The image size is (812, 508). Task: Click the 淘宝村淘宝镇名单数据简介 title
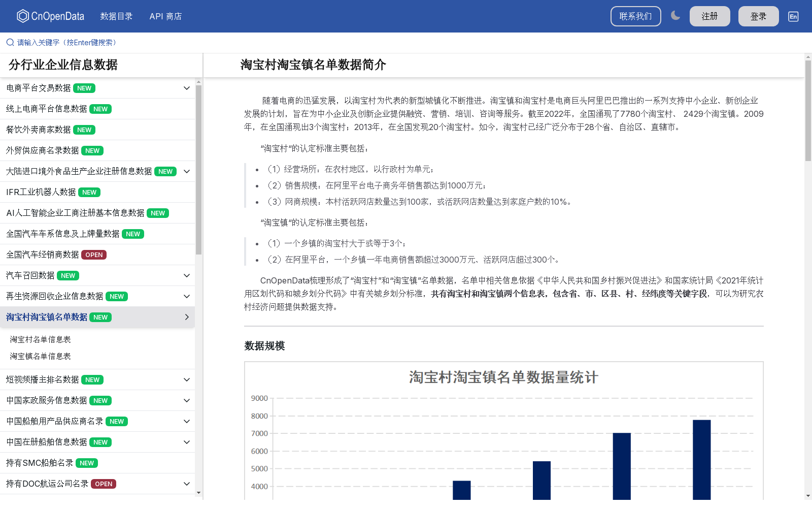tap(313, 65)
